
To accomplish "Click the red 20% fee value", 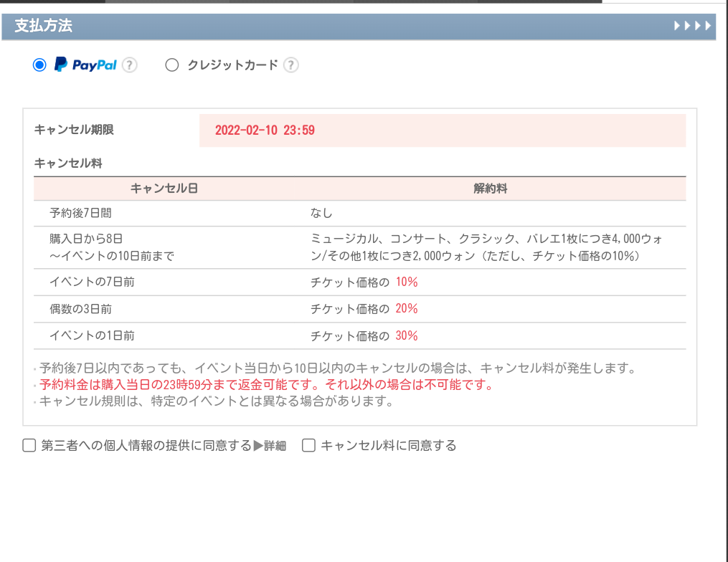I will pyautogui.click(x=407, y=309).
